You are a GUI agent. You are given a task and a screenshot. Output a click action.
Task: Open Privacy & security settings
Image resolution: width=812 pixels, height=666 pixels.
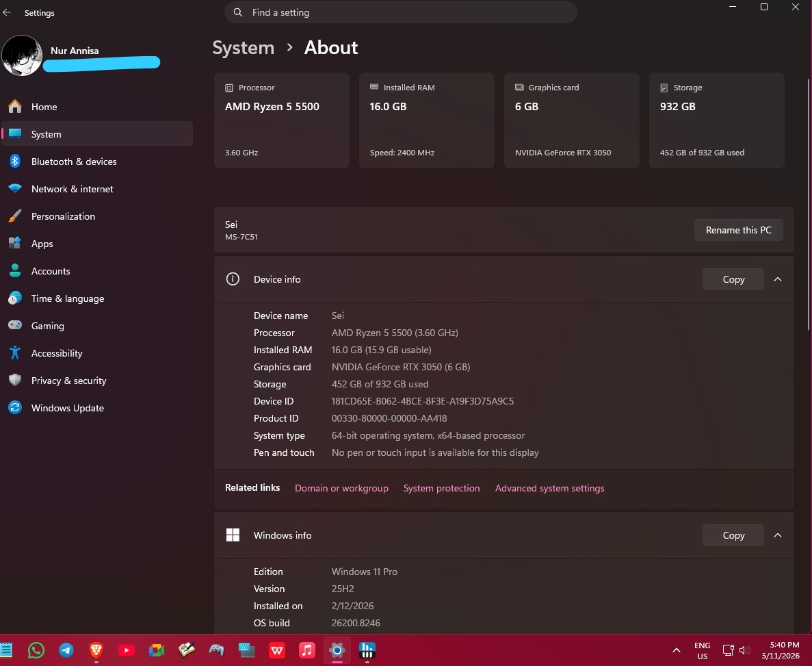point(97,381)
